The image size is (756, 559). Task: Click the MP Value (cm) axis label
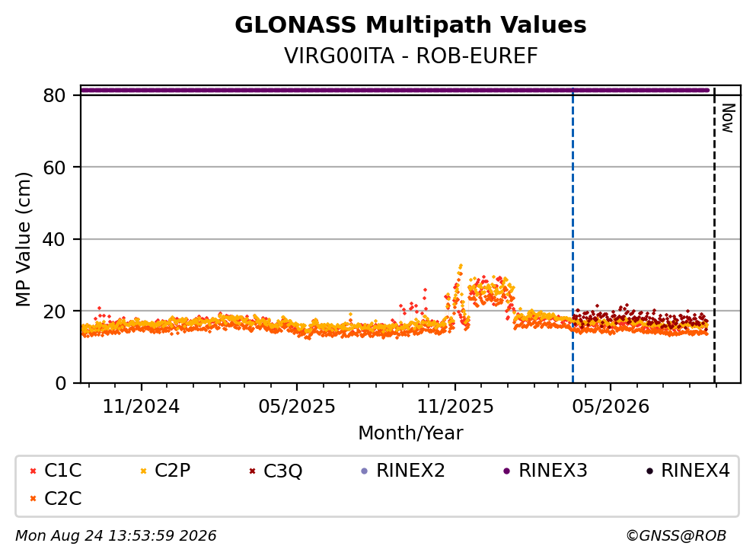coord(23,239)
